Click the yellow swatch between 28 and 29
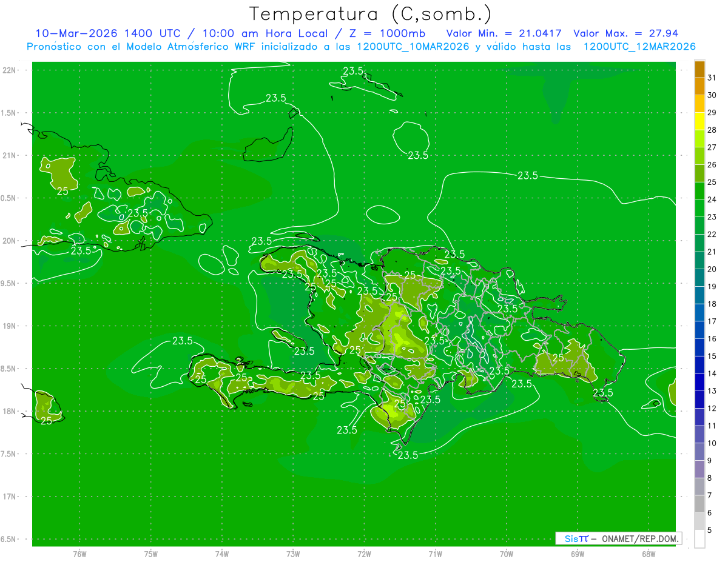The width and height of the screenshot is (728, 562). pos(699,121)
